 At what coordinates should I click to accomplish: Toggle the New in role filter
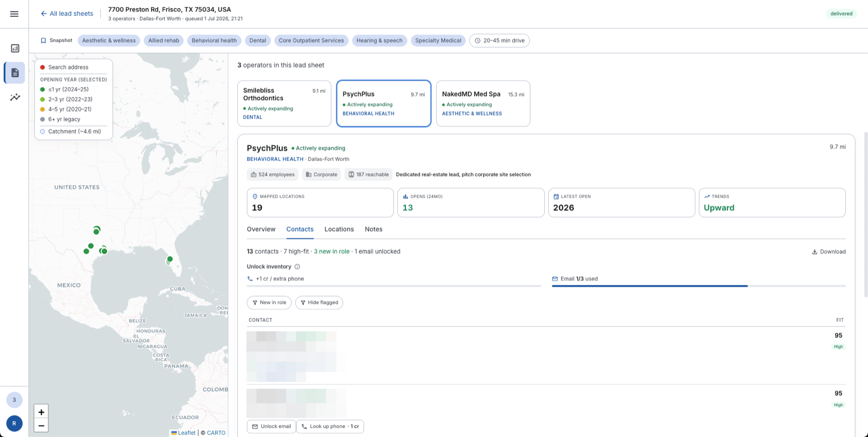269,302
